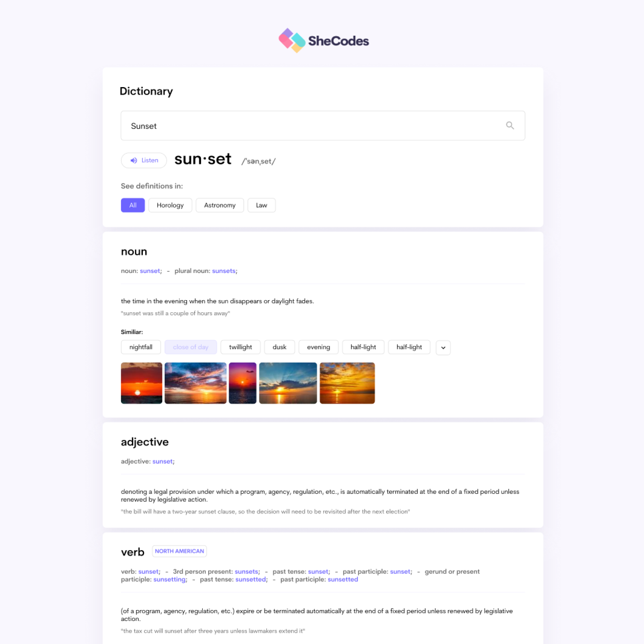Click the 'close of day' synonym tag
This screenshot has width=644, height=644.
tap(191, 347)
